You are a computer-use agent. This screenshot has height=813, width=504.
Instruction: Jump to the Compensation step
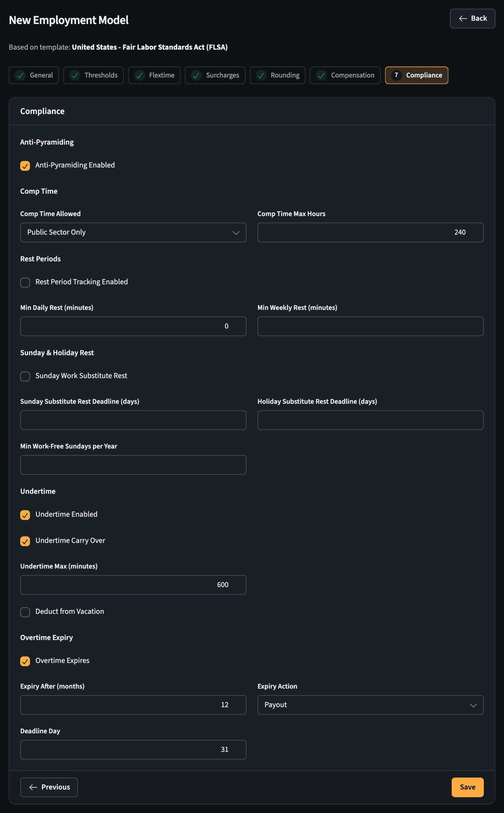[x=345, y=75]
